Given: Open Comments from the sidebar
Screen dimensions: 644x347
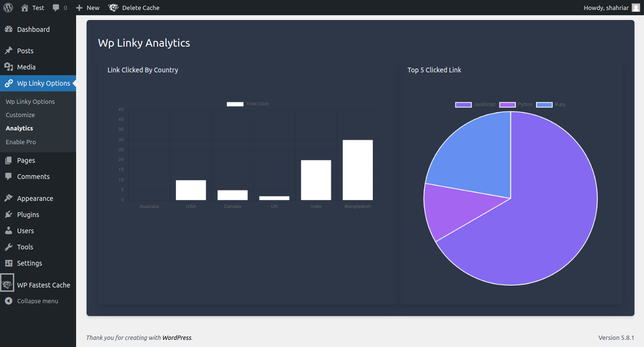Looking at the screenshot, I should coord(38,177).
